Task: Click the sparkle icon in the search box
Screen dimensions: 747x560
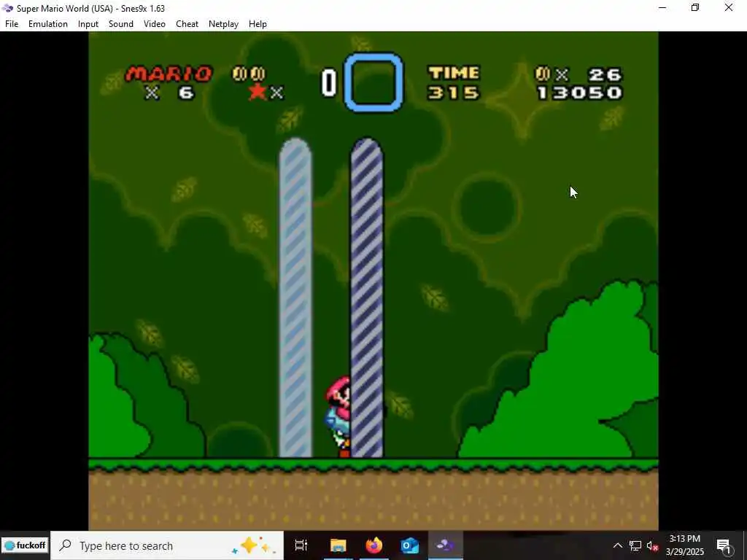Action: point(252,545)
